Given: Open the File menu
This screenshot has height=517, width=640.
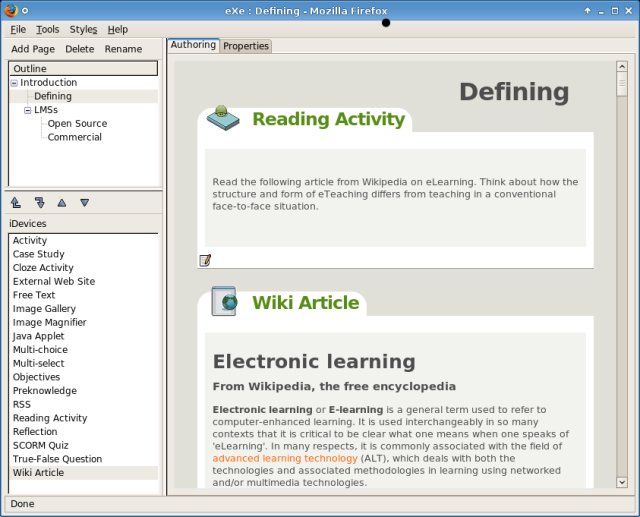Looking at the screenshot, I should click(x=18, y=29).
